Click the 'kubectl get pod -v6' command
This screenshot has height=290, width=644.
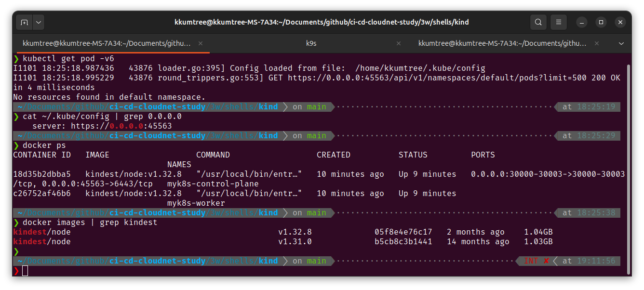tap(68, 59)
